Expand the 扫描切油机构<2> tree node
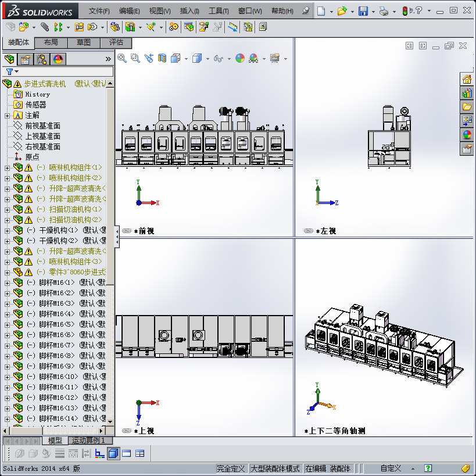476x476 pixels. point(8,220)
